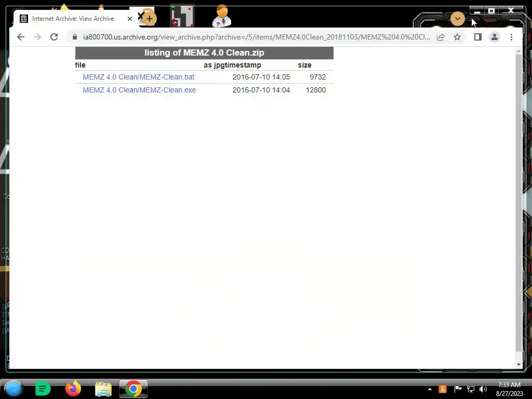
Task: Open the browser side panel
Action: 478,37
